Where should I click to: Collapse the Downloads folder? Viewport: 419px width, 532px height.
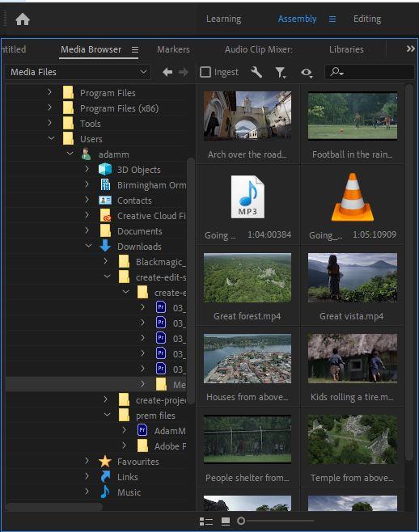89,246
